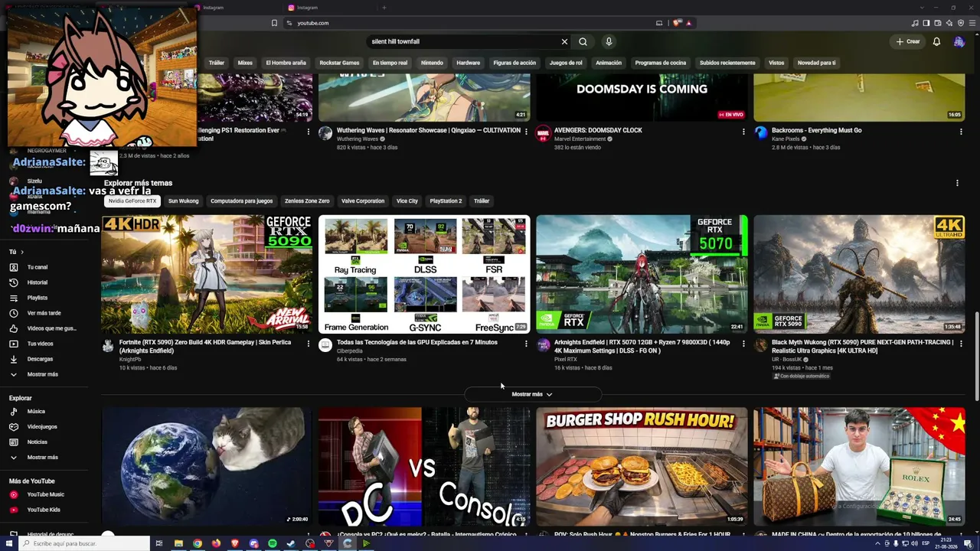Screen dimensions: 980x551
Task: Choose the Computadora para juegos topic
Action: coord(242,201)
